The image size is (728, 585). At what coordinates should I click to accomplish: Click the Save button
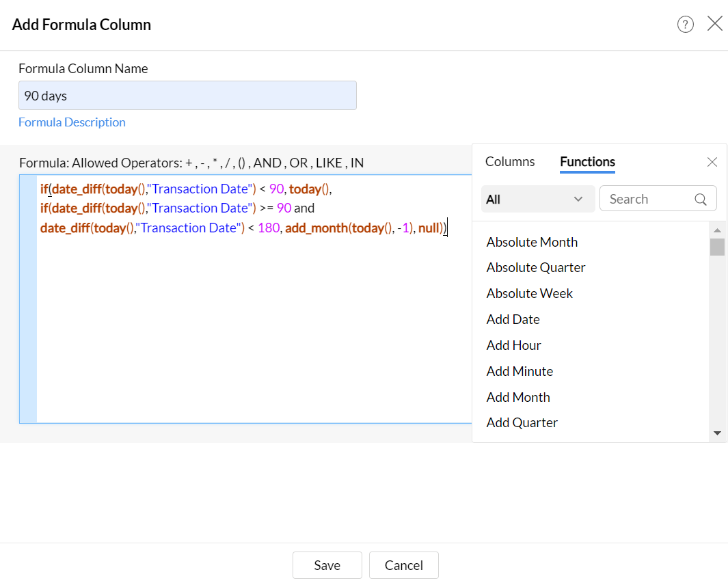(327, 565)
